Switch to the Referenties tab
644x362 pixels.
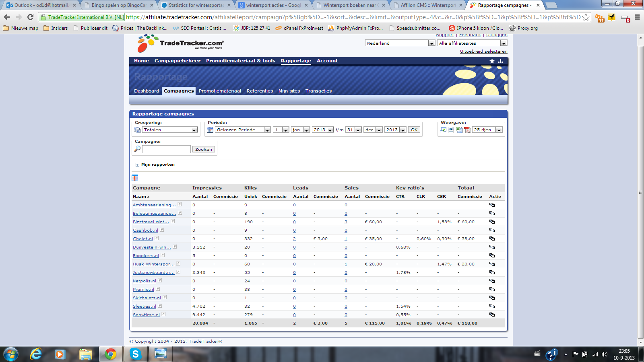pos(260,91)
